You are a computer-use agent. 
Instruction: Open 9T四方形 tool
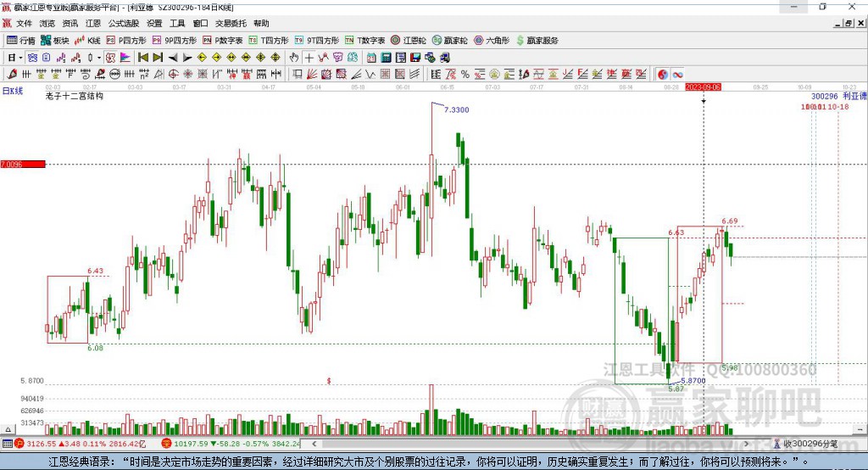(x=317, y=41)
